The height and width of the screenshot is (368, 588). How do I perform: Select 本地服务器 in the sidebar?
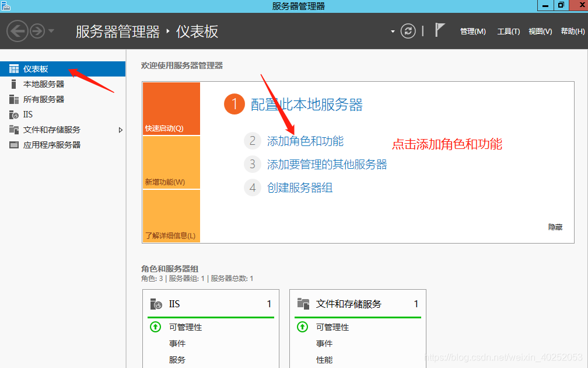[x=62, y=84]
